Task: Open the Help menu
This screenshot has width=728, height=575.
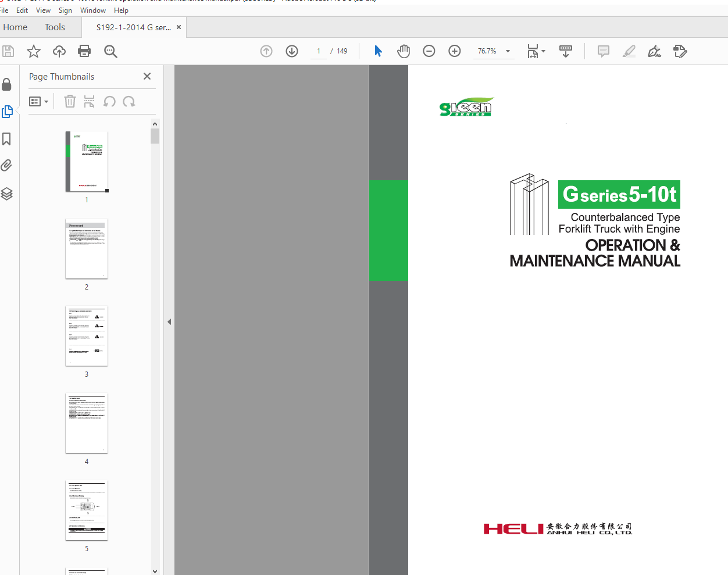Action: [121, 10]
